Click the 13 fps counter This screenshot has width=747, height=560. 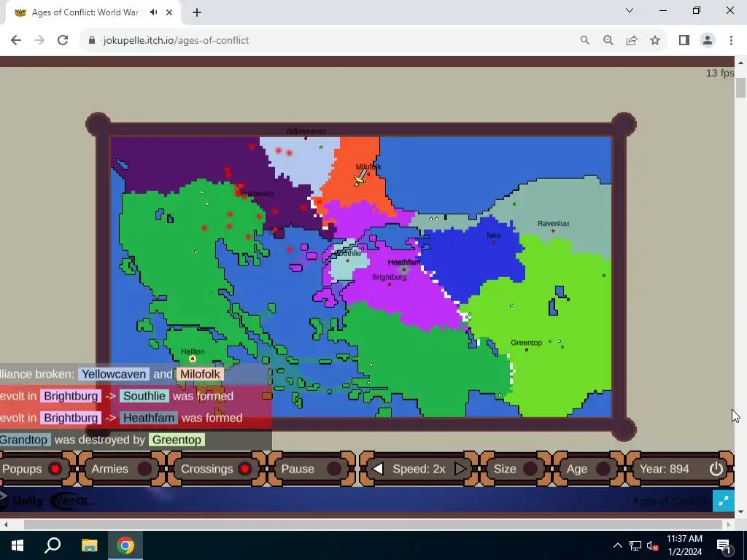[x=720, y=74]
